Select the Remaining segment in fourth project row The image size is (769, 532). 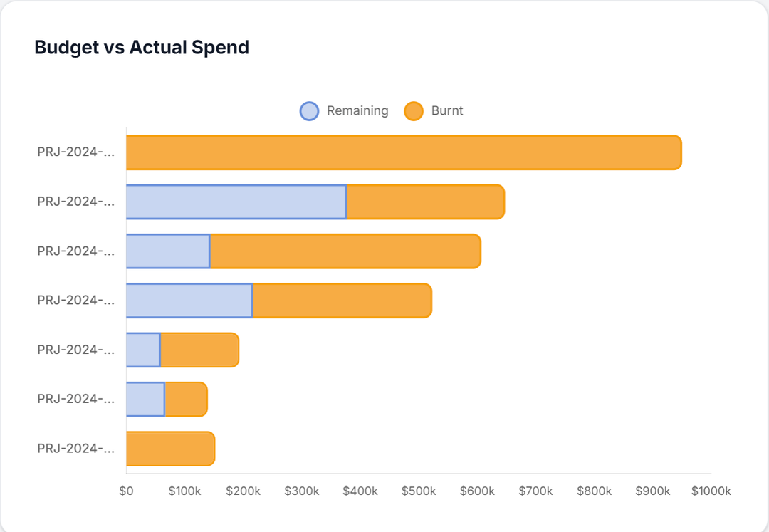(x=189, y=301)
